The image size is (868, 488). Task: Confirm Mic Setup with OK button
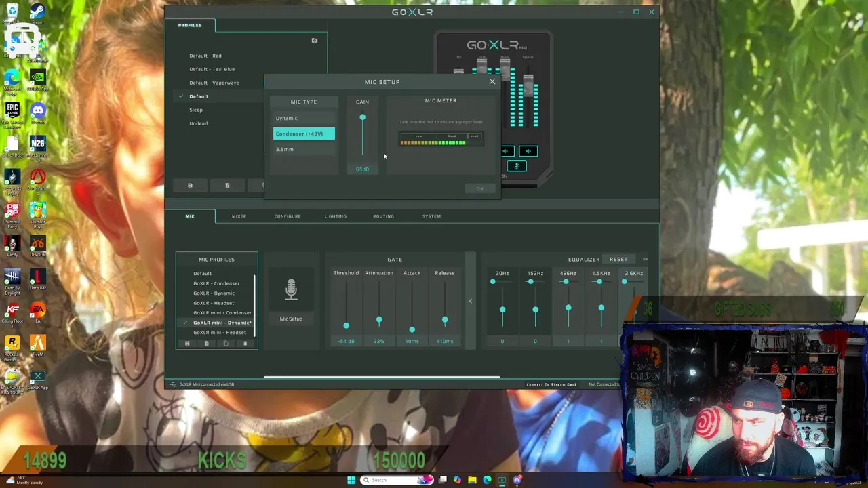(479, 189)
